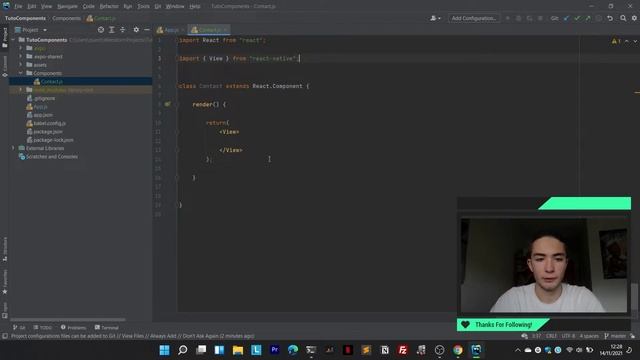
Task: Open Project panel gear options
Action: tap(136, 30)
